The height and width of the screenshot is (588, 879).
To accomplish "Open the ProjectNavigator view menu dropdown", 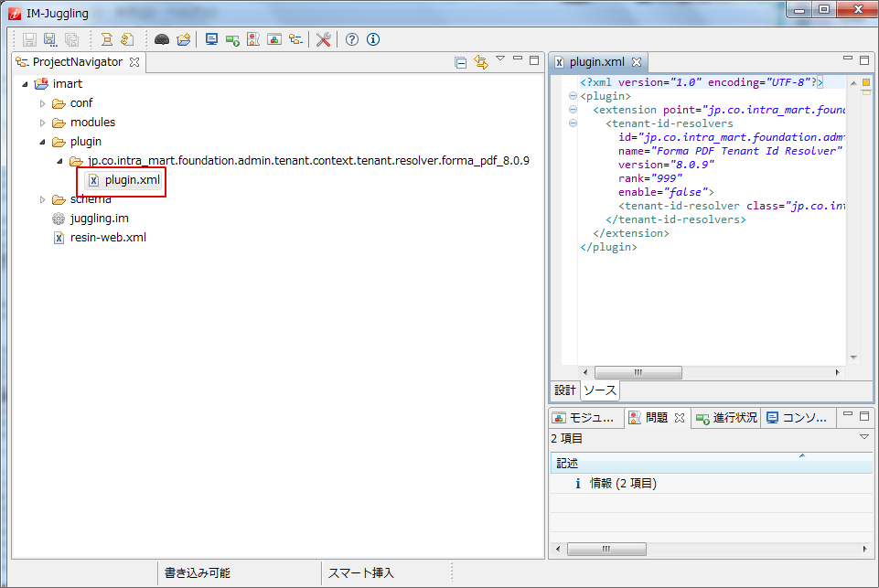I will coord(500,59).
